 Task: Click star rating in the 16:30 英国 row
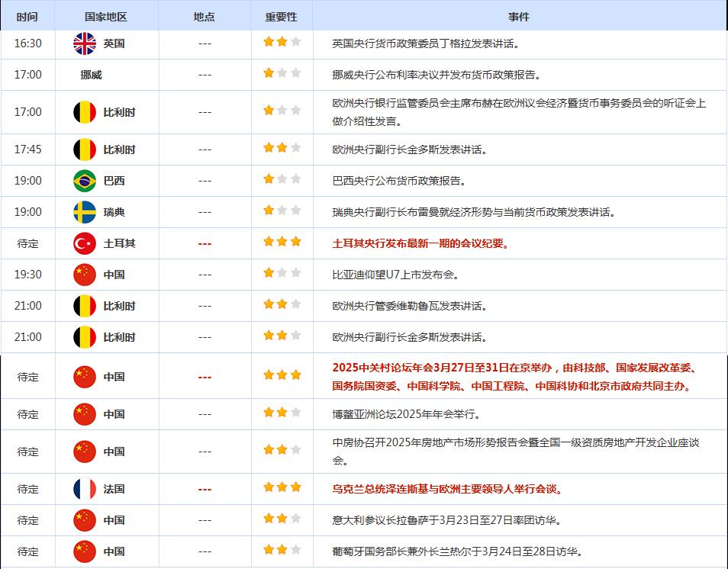(x=282, y=42)
